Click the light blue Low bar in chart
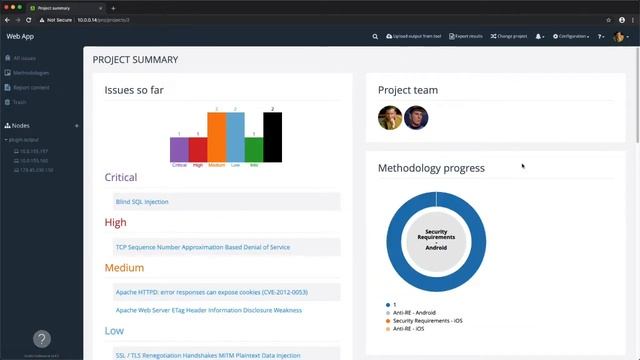 coord(236,137)
